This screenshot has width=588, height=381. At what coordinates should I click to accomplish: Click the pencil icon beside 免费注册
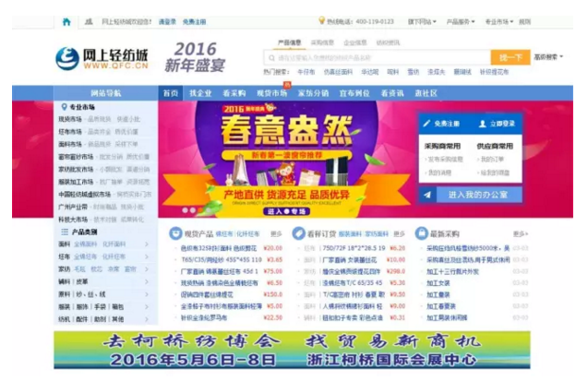tap(426, 123)
